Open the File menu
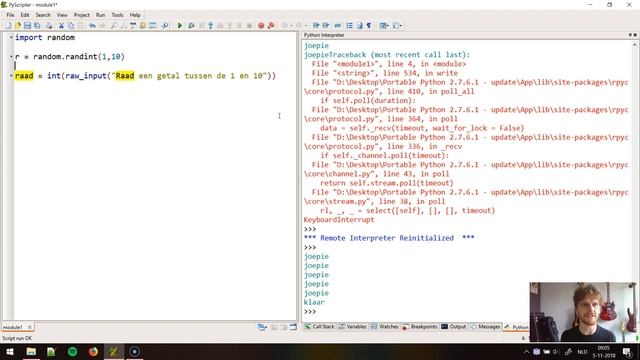The image size is (640, 360). click(10, 15)
